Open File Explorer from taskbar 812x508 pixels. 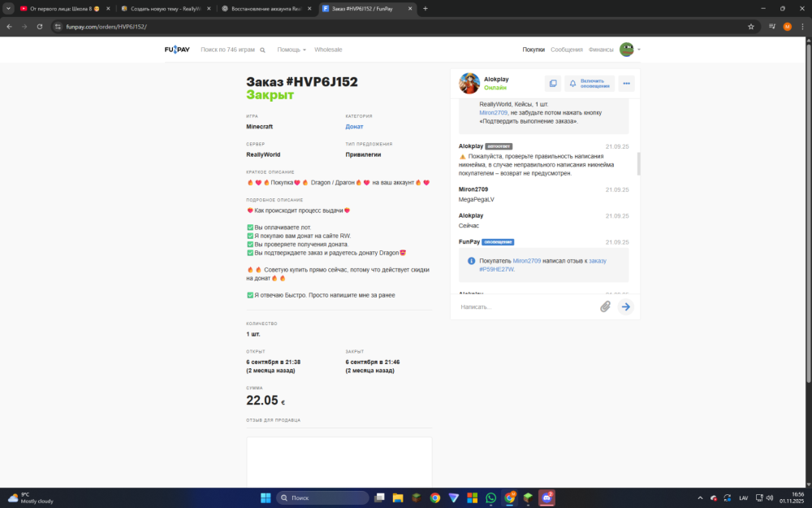[398, 497]
